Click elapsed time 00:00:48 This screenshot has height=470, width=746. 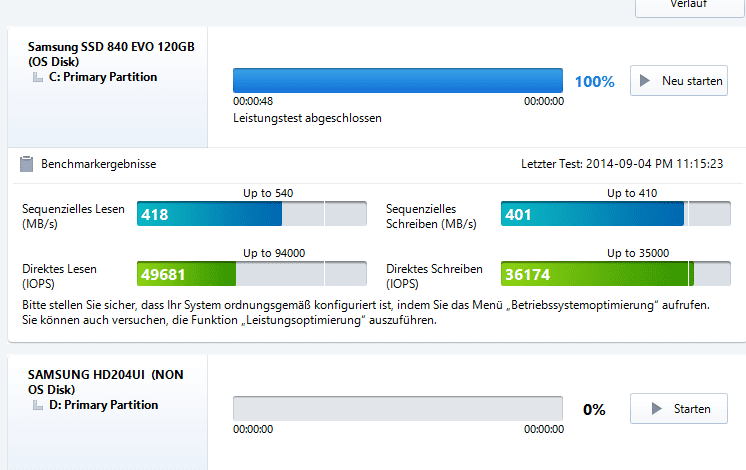click(253, 101)
